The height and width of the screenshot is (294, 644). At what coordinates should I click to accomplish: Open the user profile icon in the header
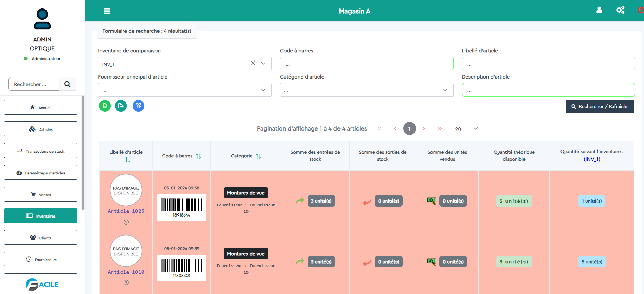coord(599,10)
